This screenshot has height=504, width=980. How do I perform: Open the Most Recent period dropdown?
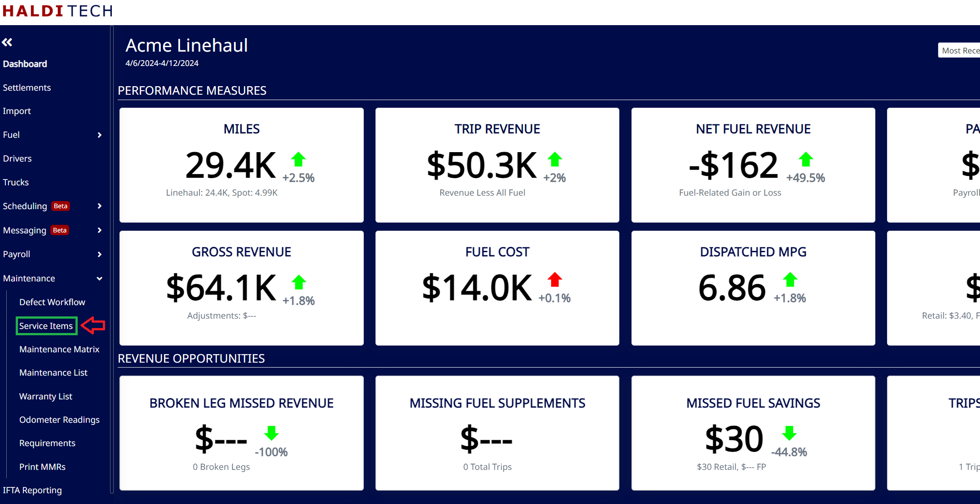pyautogui.click(x=959, y=51)
